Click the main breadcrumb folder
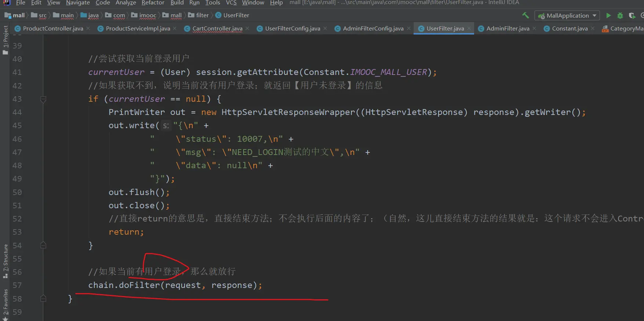 point(63,15)
